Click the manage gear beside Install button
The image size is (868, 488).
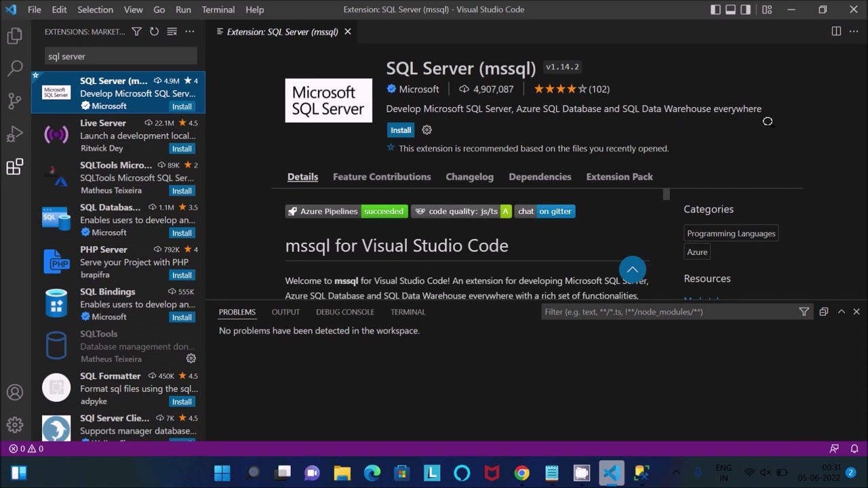pos(427,130)
